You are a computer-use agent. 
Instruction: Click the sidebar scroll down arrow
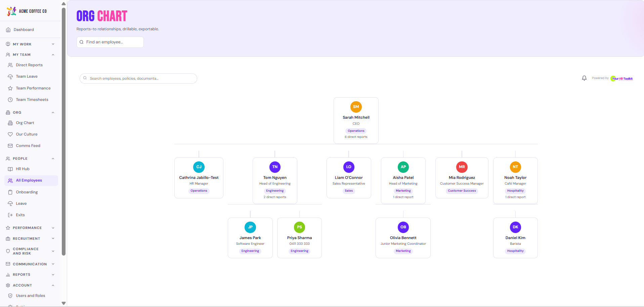pos(63,303)
